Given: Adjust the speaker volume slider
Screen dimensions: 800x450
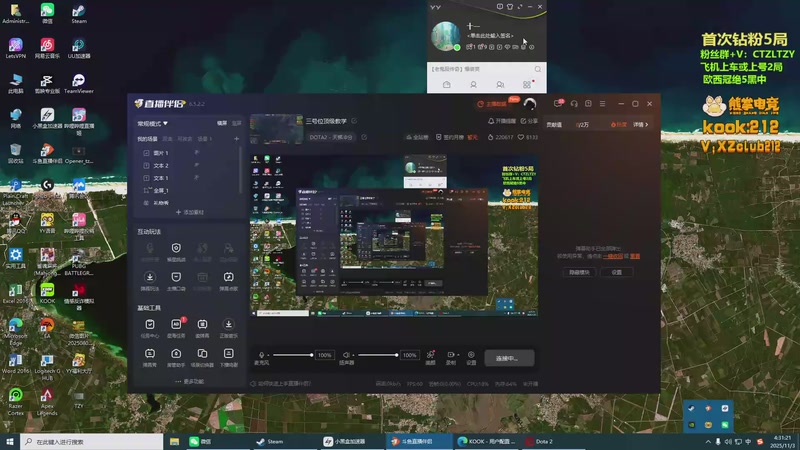Looking at the screenshot, I should pyautogui.click(x=378, y=355).
